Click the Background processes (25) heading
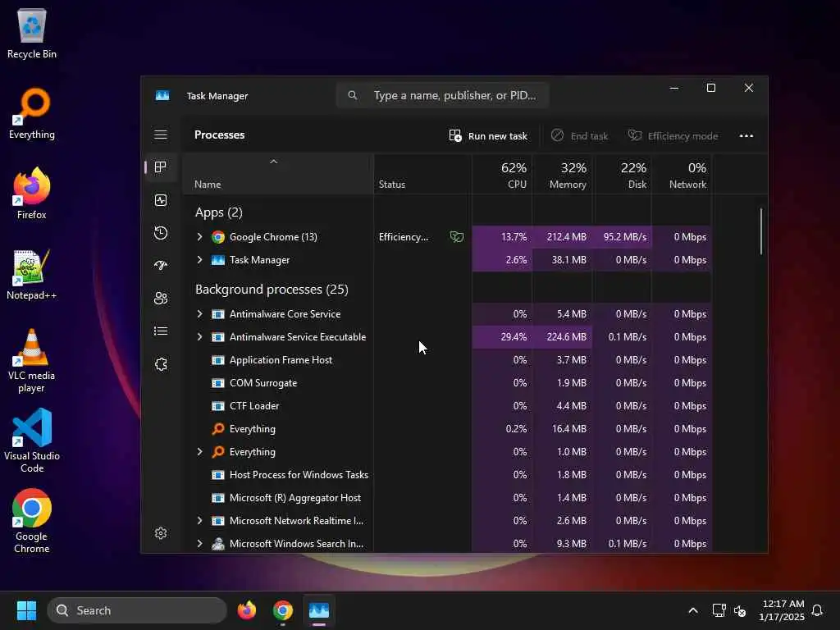Image resolution: width=840 pixels, height=630 pixels. [272, 290]
